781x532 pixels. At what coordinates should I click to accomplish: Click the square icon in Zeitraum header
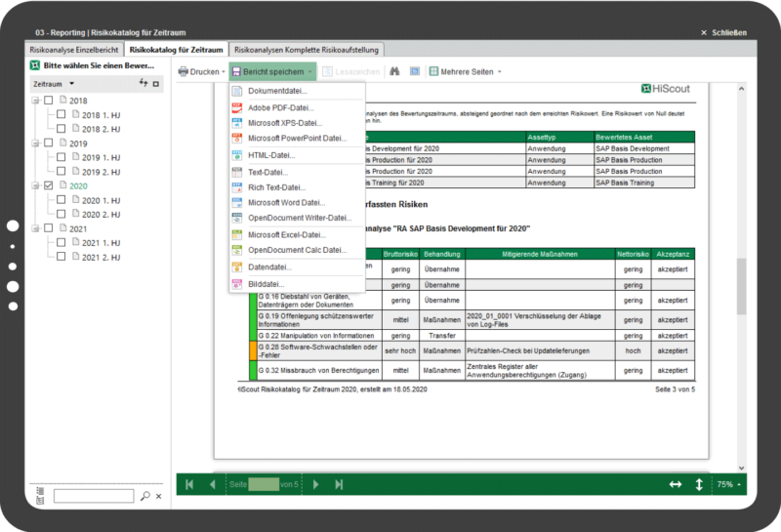(x=156, y=84)
